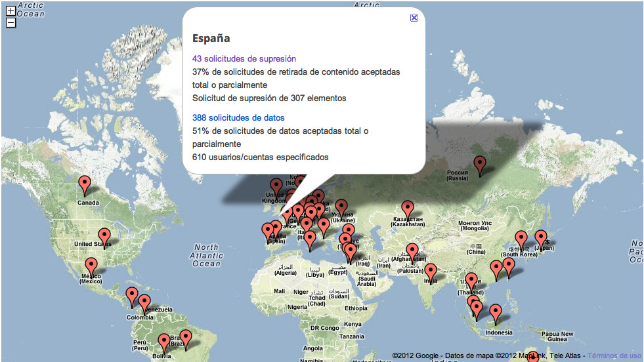Click the Nigeria country label
This screenshot has height=362, width=644.
(297, 307)
